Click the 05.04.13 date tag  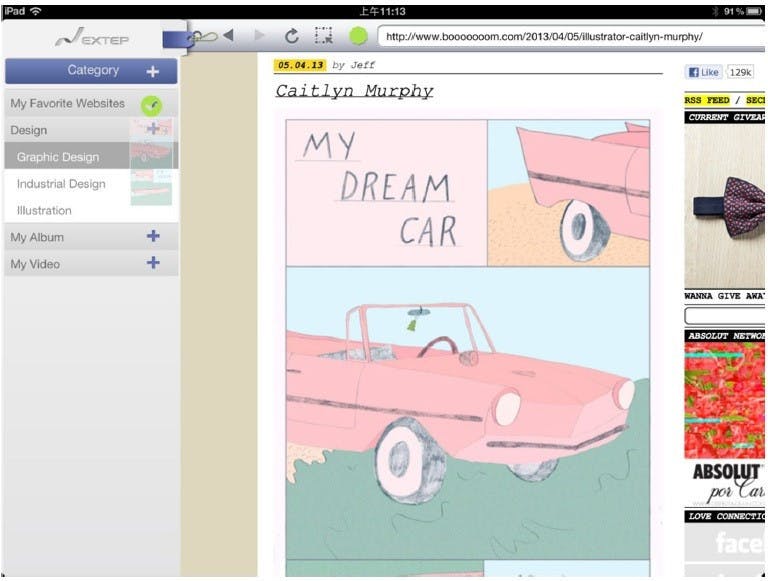pyautogui.click(x=300, y=65)
